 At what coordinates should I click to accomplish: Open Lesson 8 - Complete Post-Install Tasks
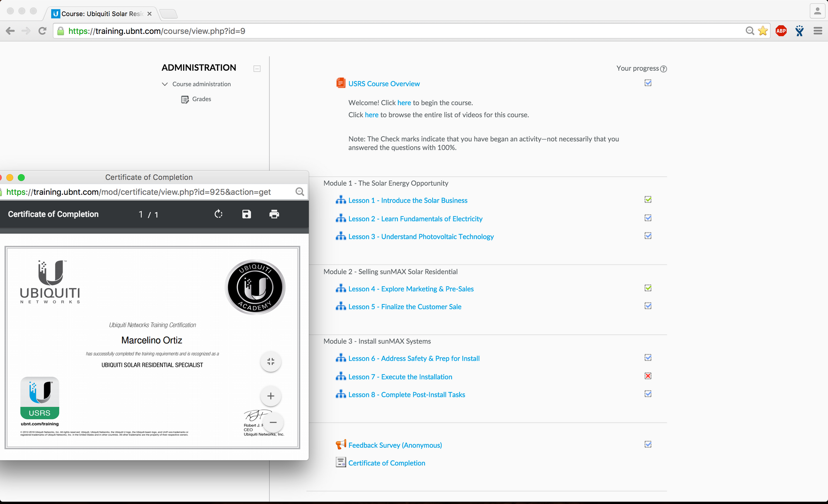click(x=407, y=395)
